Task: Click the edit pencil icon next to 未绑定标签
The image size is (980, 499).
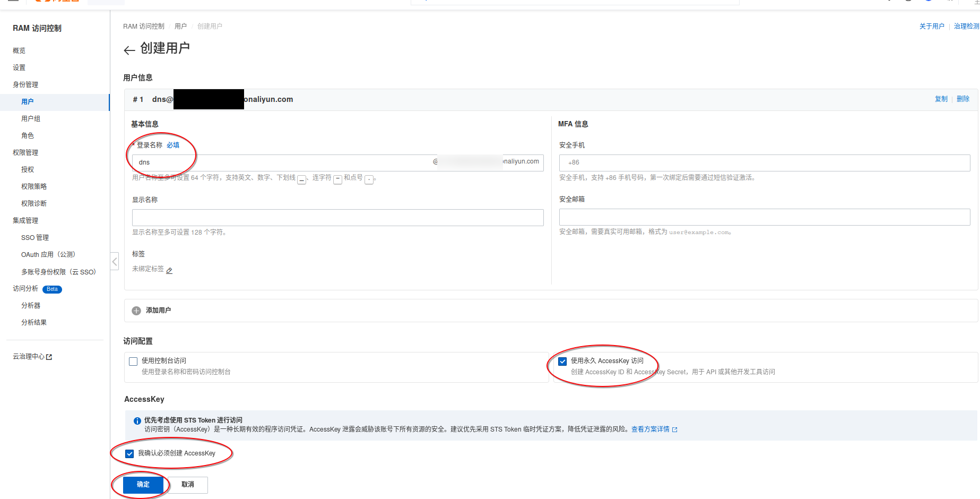Action: click(169, 271)
